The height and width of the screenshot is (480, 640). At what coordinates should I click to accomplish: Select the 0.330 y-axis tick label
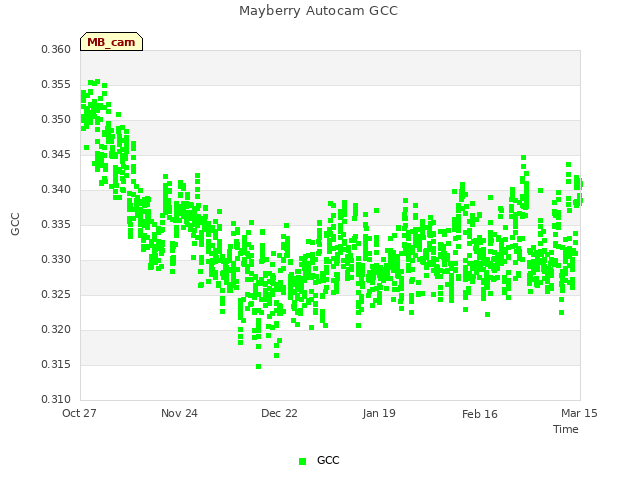[56, 260]
